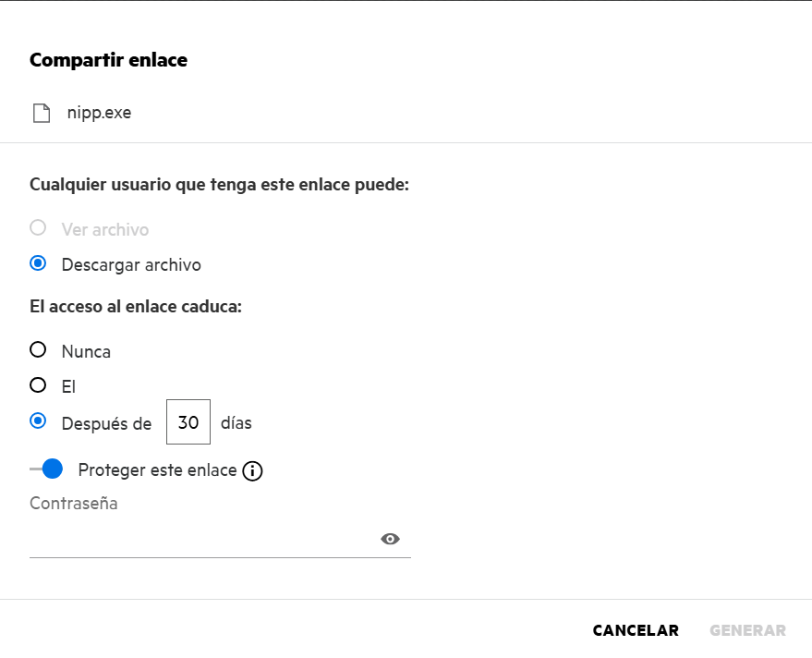Click the días label after the number box

click(x=236, y=423)
